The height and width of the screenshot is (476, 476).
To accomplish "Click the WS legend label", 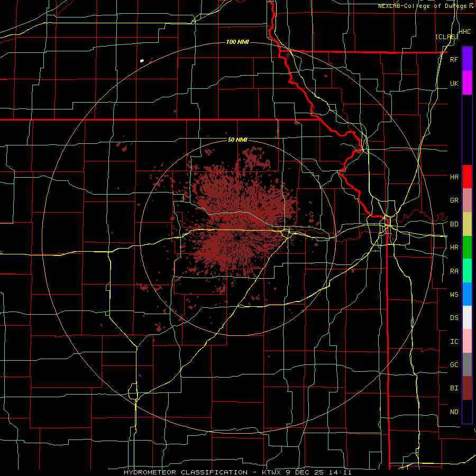I will [454, 294].
